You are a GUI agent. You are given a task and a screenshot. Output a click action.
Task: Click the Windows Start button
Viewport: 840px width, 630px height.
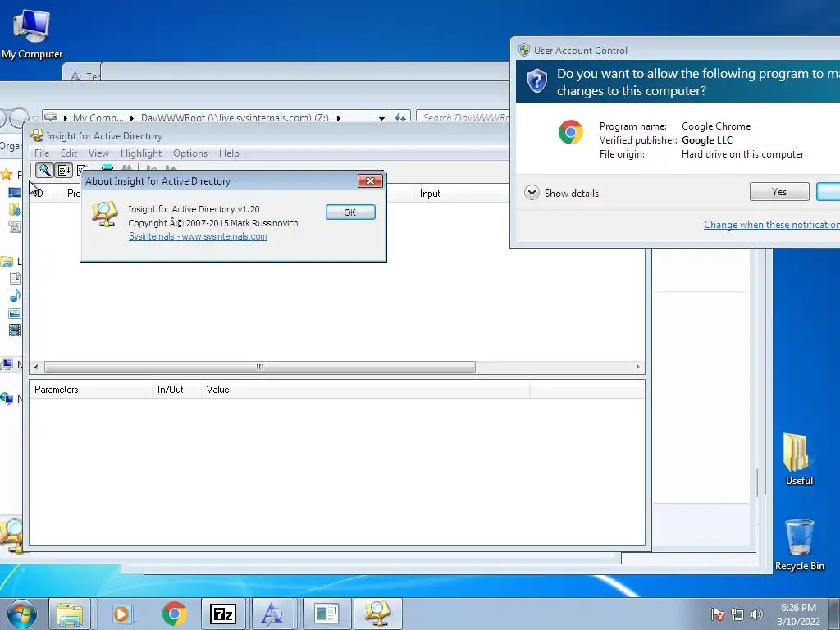22,614
